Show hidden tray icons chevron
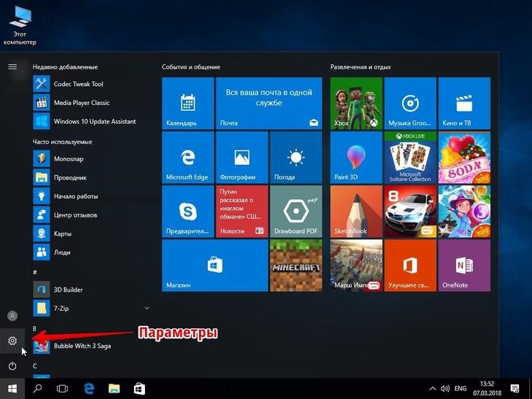 (x=433, y=389)
